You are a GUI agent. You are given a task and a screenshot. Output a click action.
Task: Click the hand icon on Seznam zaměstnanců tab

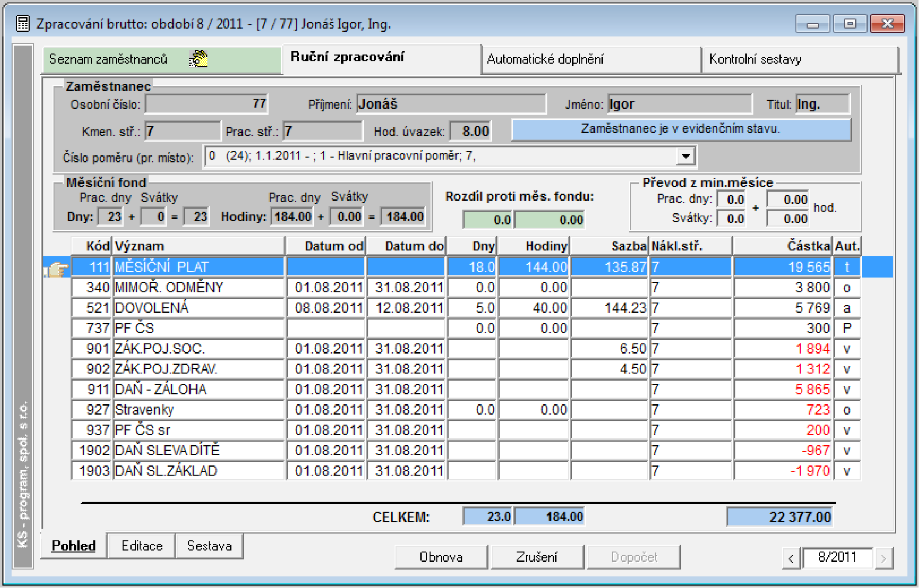[198, 59]
